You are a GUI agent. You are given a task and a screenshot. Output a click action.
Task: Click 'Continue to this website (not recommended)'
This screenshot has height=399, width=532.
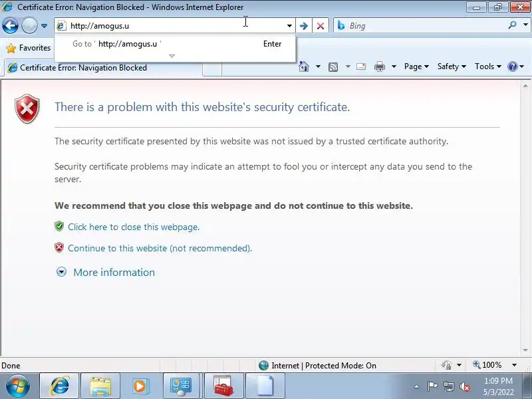click(x=160, y=248)
